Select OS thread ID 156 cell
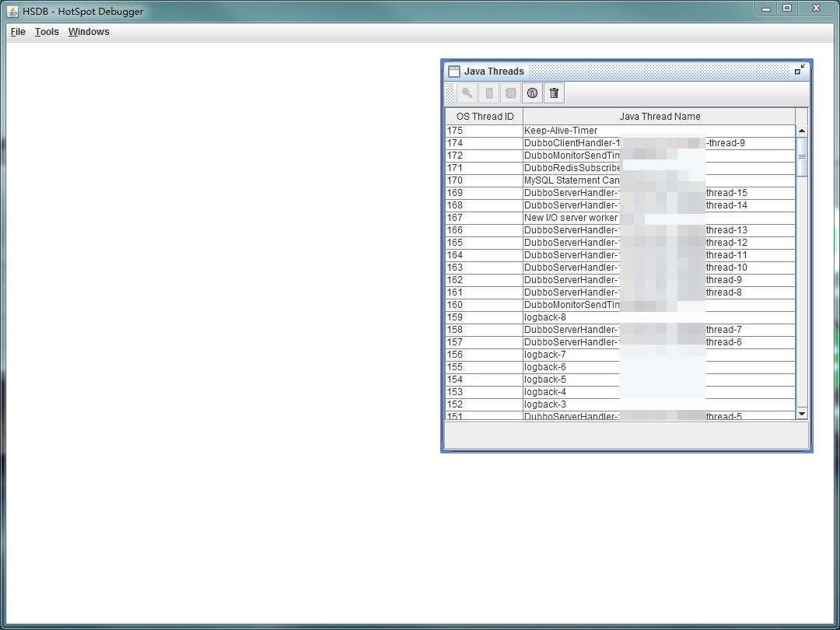Viewport: 840px width, 630px height. click(485, 355)
